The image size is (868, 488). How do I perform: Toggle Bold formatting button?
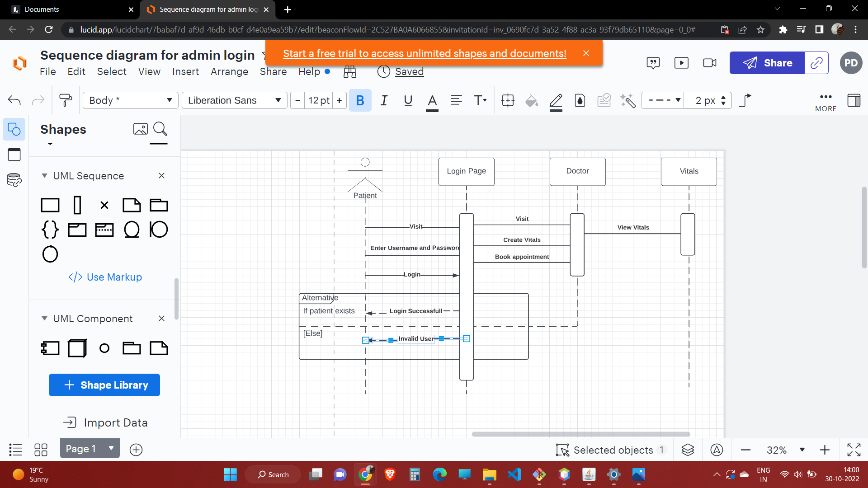click(x=360, y=100)
